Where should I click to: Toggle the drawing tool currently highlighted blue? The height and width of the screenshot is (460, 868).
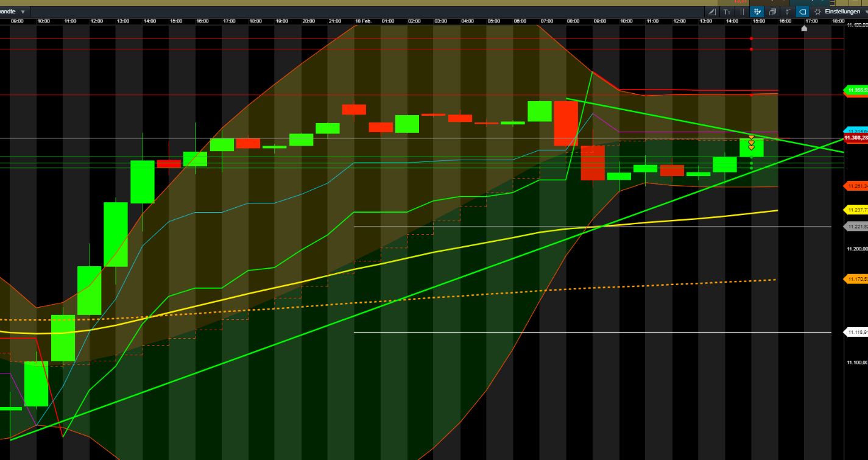point(757,11)
